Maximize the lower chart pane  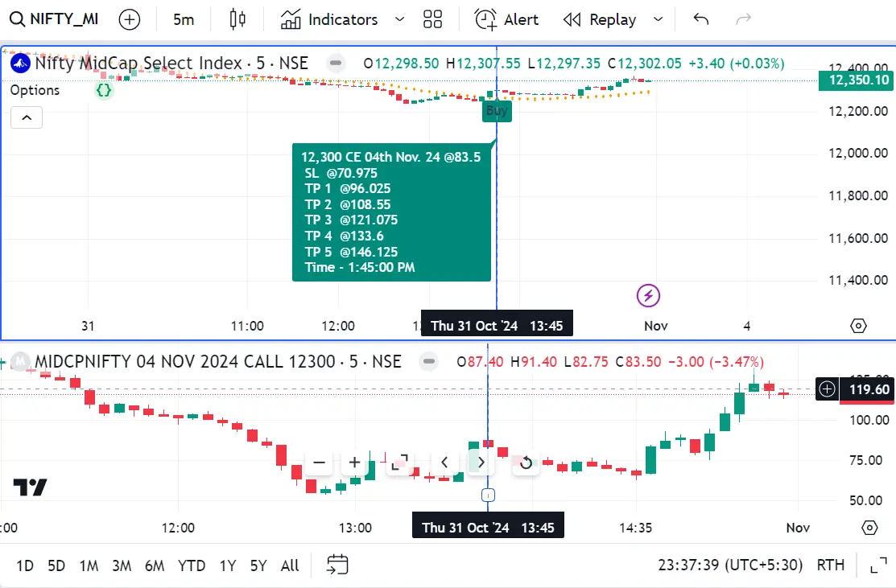pyautogui.click(x=399, y=463)
